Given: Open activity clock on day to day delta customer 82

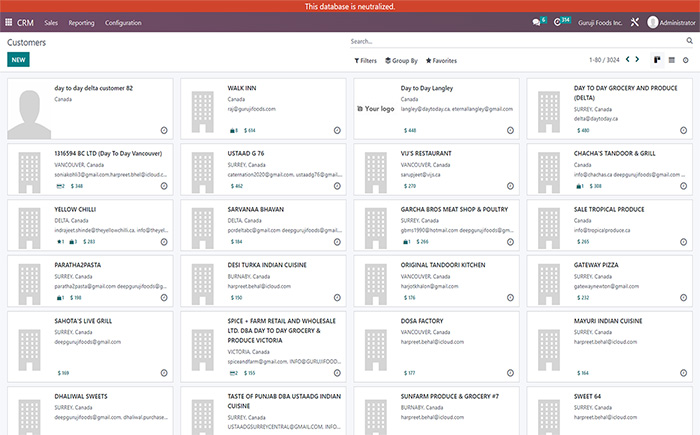Looking at the screenshot, I should 164,130.
